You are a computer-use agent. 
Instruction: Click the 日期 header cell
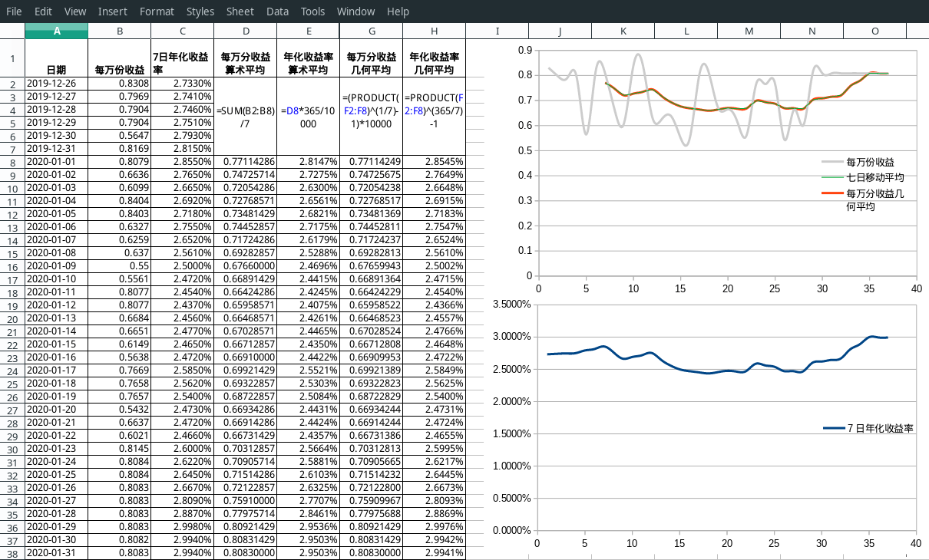(57, 70)
